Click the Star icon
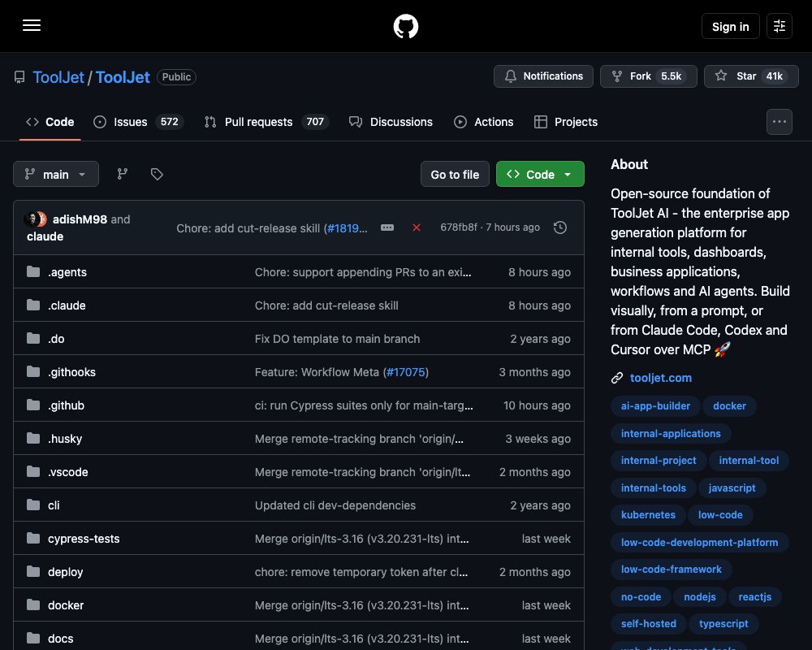The image size is (812, 650). tap(721, 76)
